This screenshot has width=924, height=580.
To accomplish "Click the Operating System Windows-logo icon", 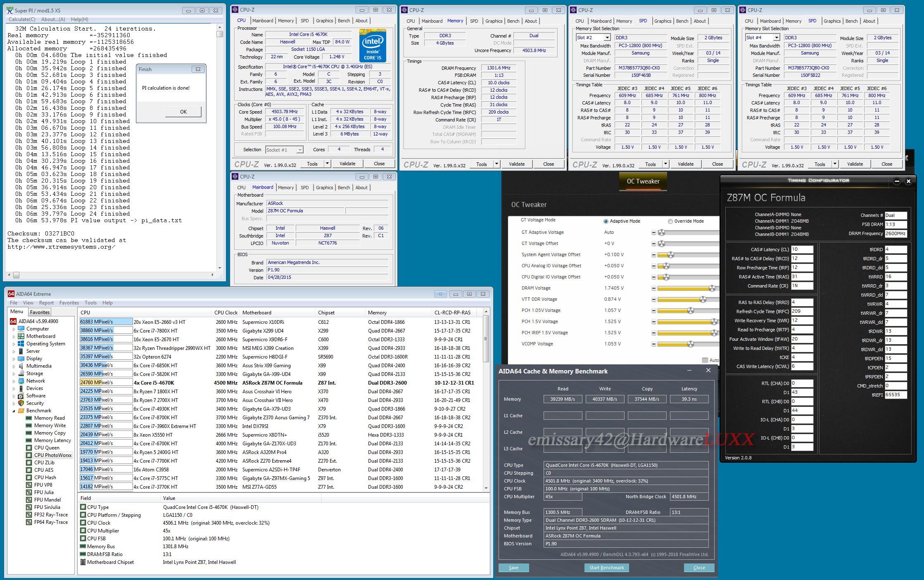I will coord(21,344).
